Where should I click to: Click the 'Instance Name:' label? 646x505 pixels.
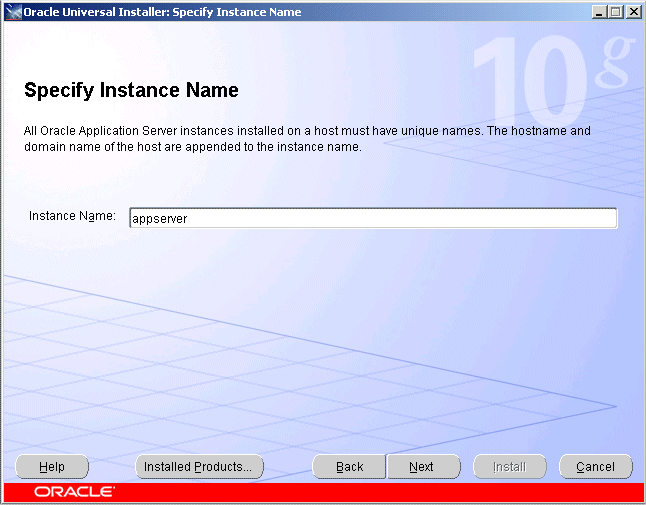coord(72,216)
